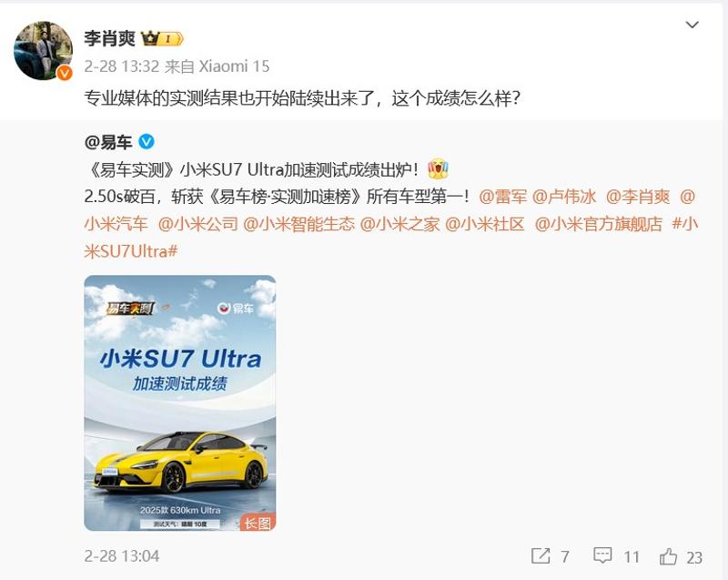Open the @小米公司 mention link
The image size is (728, 580).
tap(197, 224)
